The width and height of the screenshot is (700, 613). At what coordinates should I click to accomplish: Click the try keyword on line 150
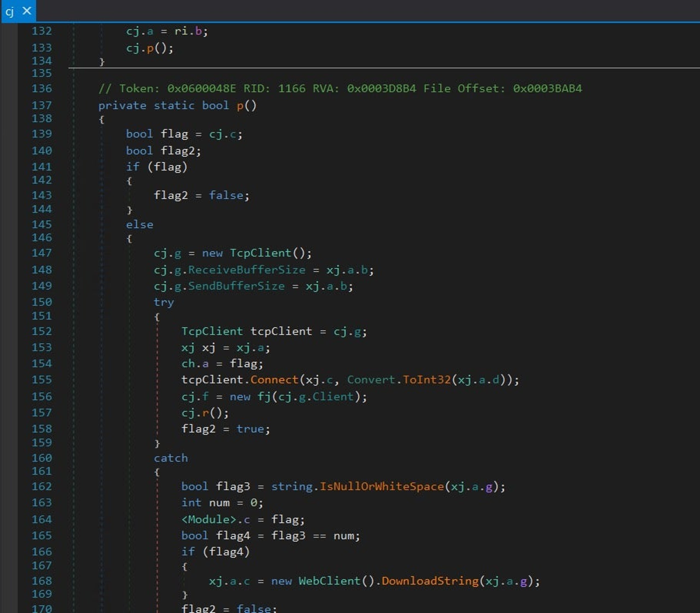pyautogui.click(x=164, y=302)
